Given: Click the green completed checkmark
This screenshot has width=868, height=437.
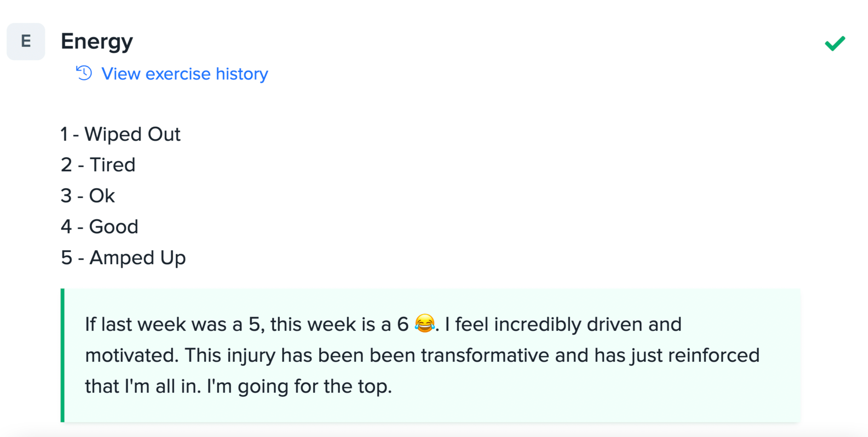Looking at the screenshot, I should [835, 44].
